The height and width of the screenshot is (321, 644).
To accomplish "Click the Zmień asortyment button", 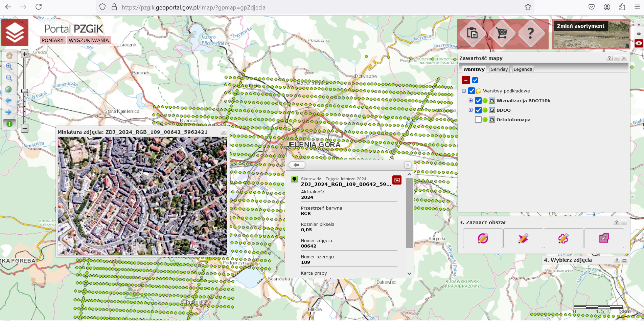I will pyautogui.click(x=580, y=26).
